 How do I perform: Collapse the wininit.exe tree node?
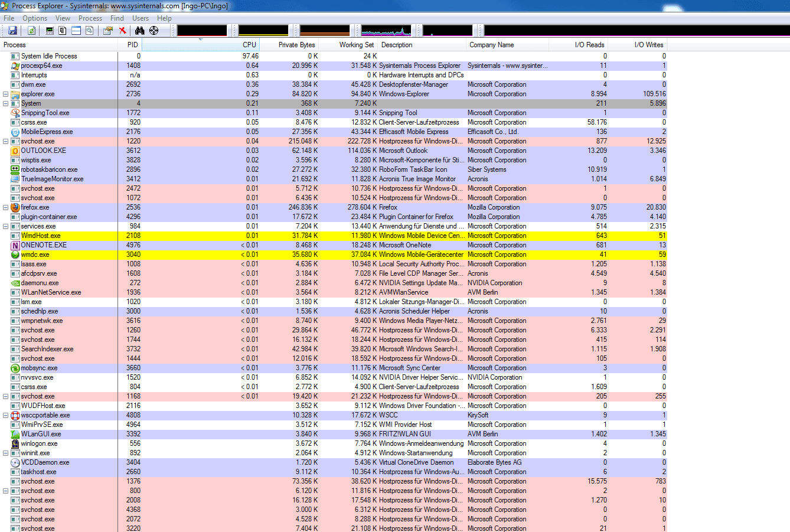pyautogui.click(x=6, y=453)
